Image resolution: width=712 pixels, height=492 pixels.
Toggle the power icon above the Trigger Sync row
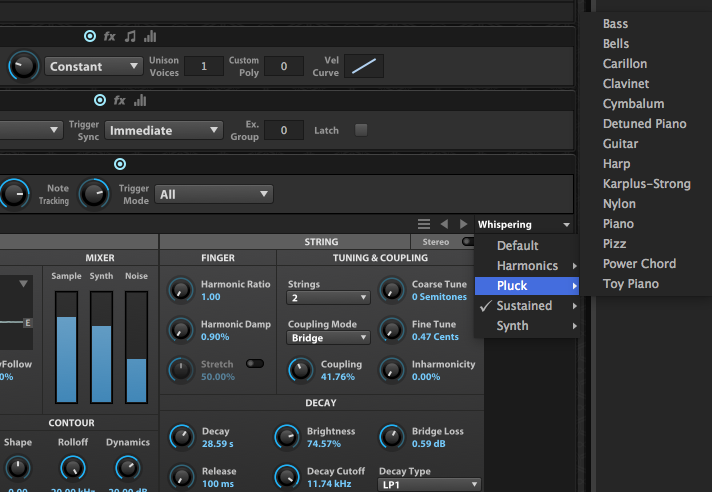click(100, 100)
